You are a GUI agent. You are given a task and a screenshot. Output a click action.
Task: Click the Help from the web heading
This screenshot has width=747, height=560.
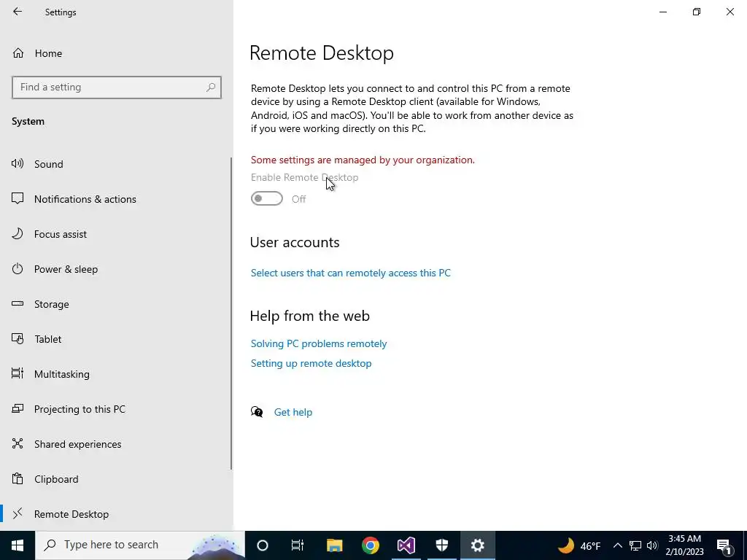309,315
